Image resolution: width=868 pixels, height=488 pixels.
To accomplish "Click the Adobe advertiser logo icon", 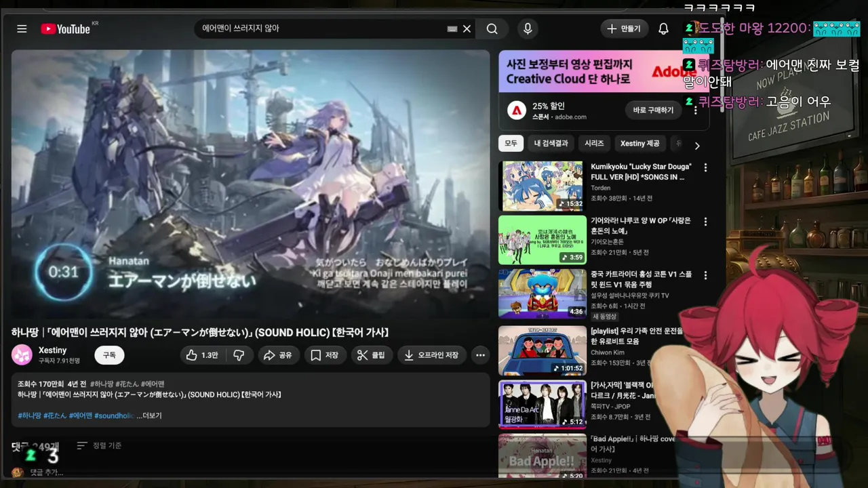I will [517, 110].
